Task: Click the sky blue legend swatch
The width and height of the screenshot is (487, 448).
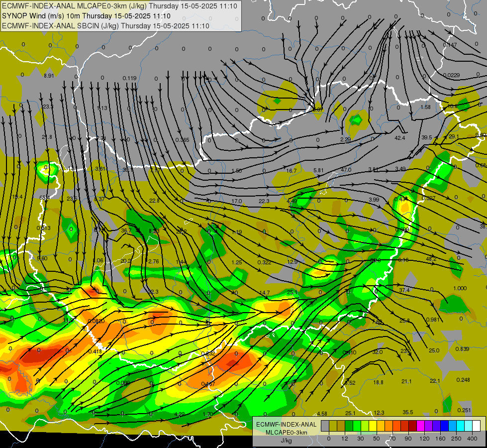Action: 453,426
